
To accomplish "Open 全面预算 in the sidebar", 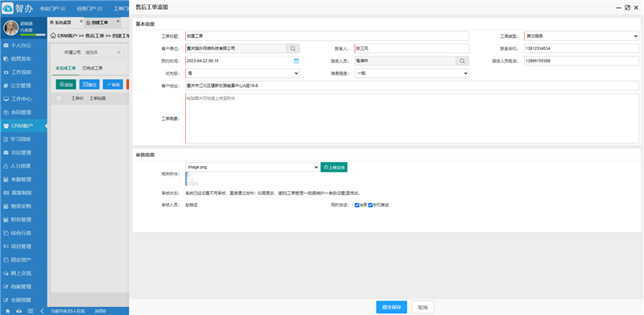I will pyautogui.click(x=23, y=300).
